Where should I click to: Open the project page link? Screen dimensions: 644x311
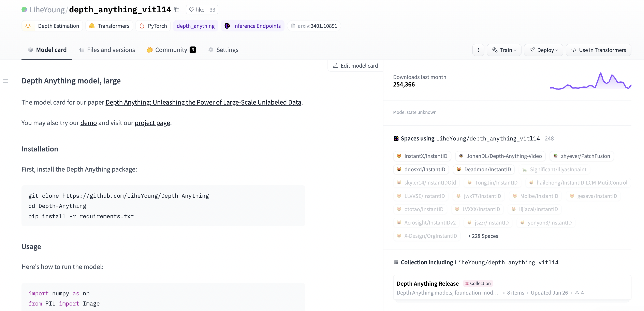pyautogui.click(x=152, y=123)
